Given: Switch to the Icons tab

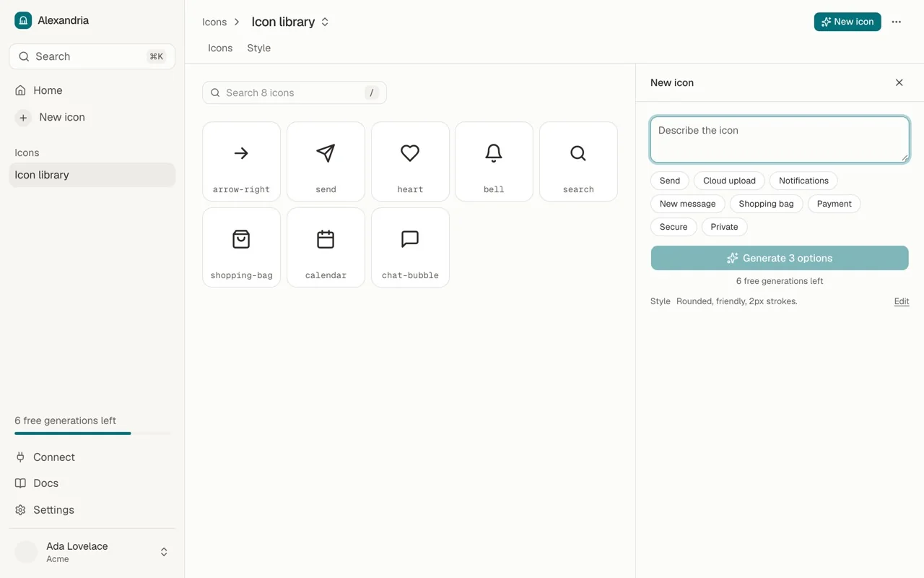Looking at the screenshot, I should click(x=220, y=48).
